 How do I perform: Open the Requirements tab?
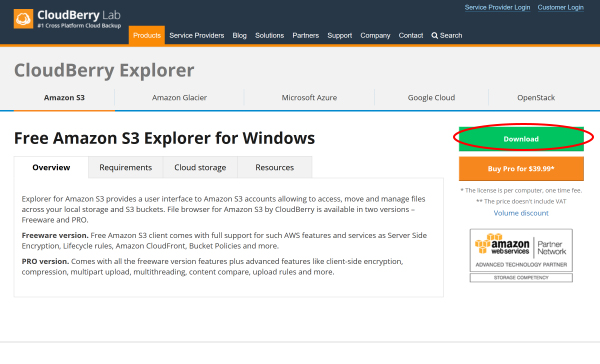tap(126, 167)
